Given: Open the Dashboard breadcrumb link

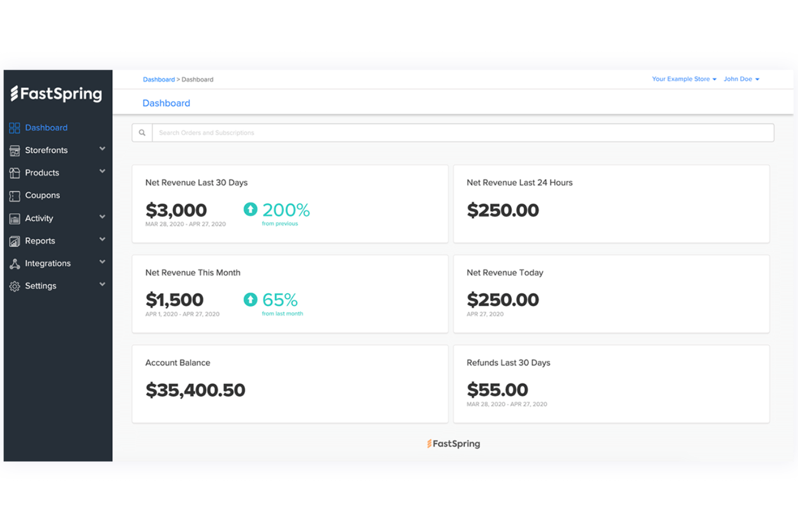Looking at the screenshot, I should point(159,79).
